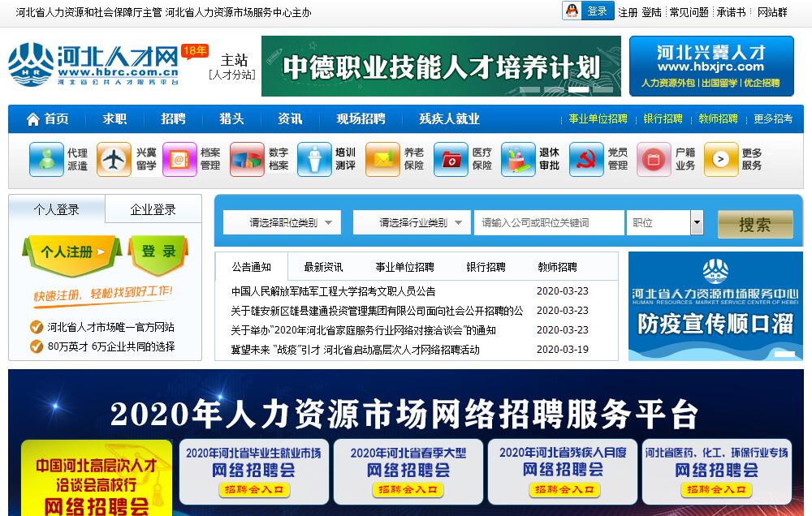
Task: Click the QQ 登录 penguin icon
Action: coord(572,11)
